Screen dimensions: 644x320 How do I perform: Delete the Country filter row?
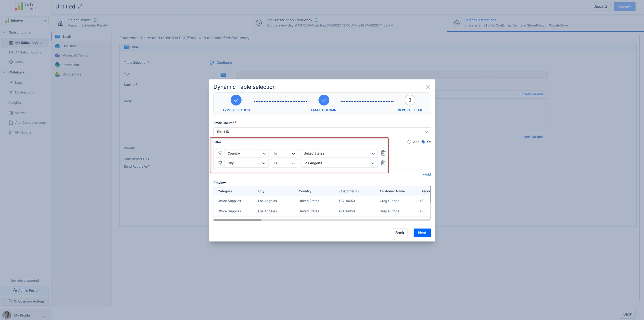click(x=383, y=153)
